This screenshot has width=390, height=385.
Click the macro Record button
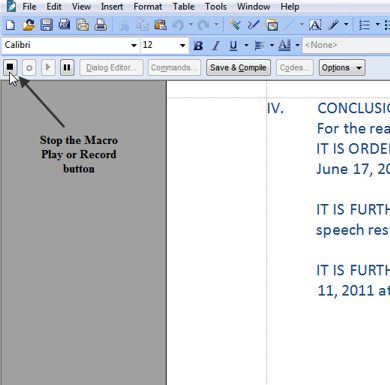coord(29,68)
